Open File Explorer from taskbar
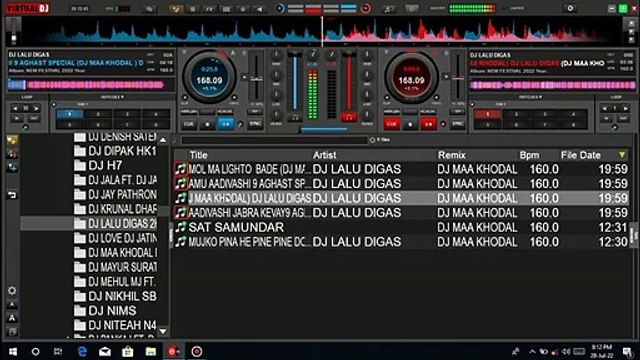Viewport: 640px width, 360px height. point(151,351)
